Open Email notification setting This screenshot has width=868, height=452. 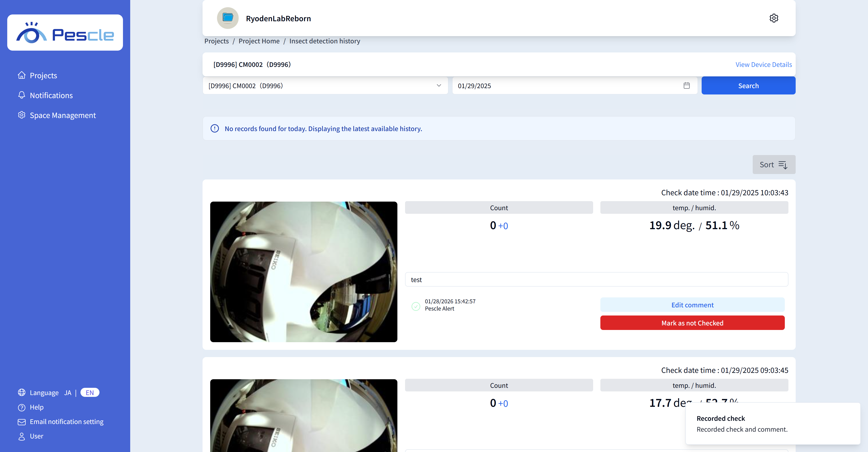point(66,422)
